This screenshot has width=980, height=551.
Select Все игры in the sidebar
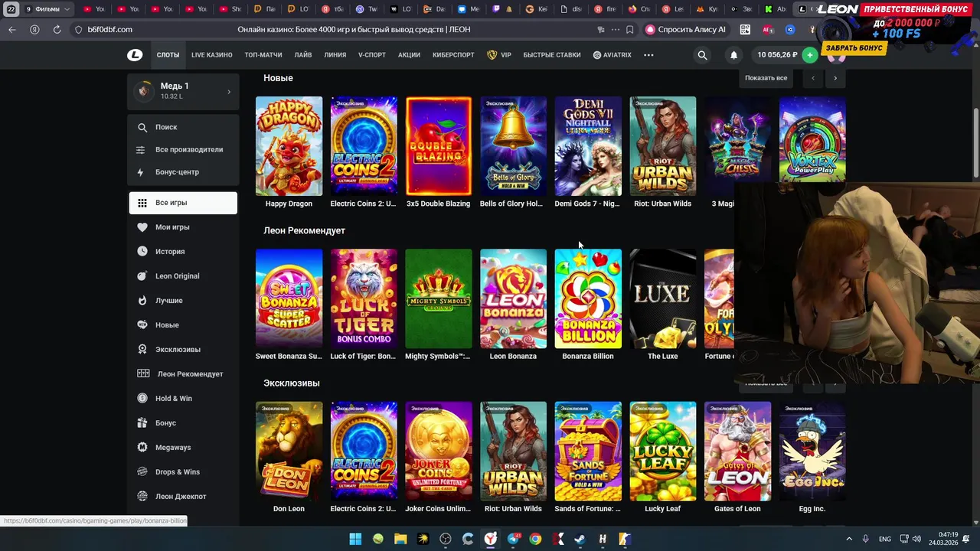click(183, 203)
